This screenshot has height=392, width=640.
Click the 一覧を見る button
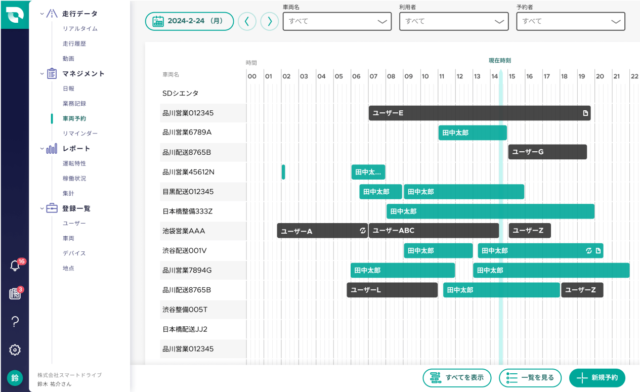tap(530, 378)
